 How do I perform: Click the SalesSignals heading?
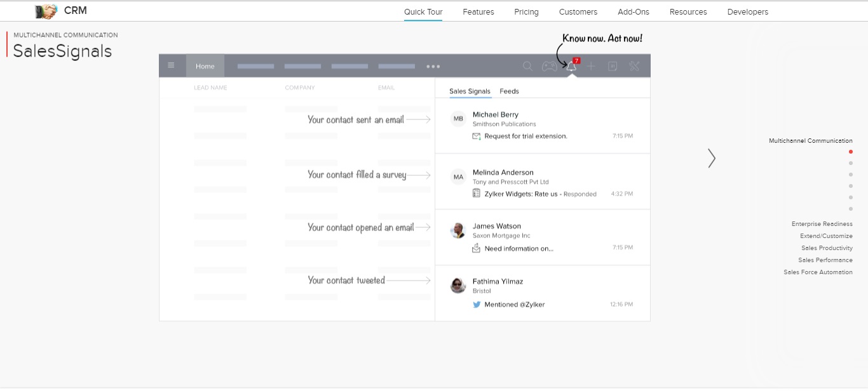click(62, 51)
